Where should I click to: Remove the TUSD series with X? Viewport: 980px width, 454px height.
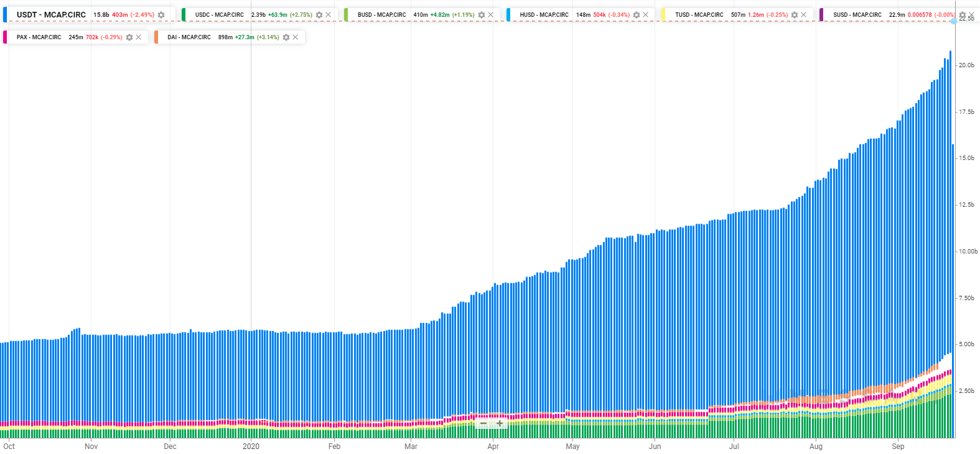pyautogui.click(x=804, y=15)
